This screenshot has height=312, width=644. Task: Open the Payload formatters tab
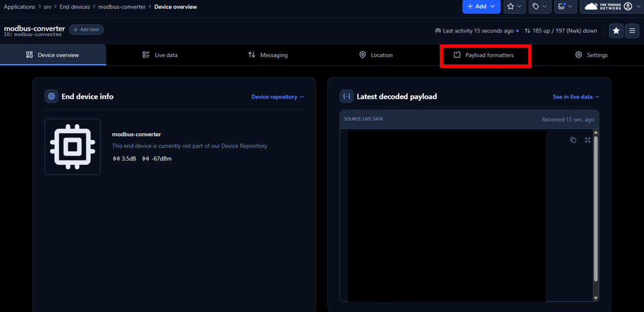[x=483, y=55]
